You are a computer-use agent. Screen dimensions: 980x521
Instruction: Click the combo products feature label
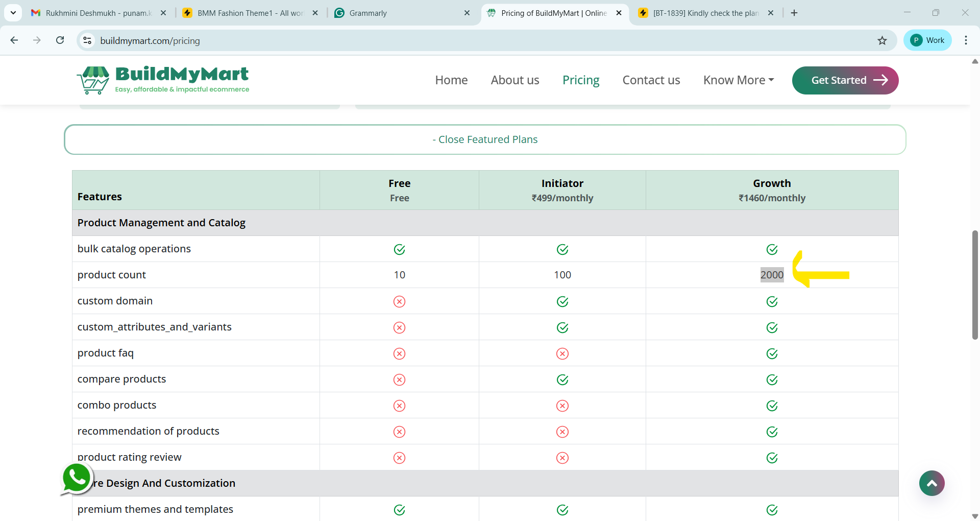click(x=117, y=405)
